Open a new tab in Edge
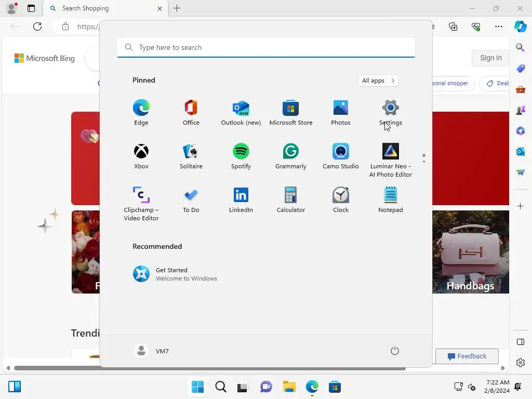The image size is (532, 399). tap(177, 8)
